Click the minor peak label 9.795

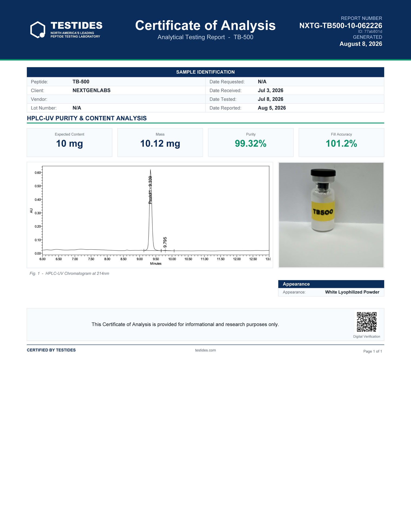click(x=165, y=242)
